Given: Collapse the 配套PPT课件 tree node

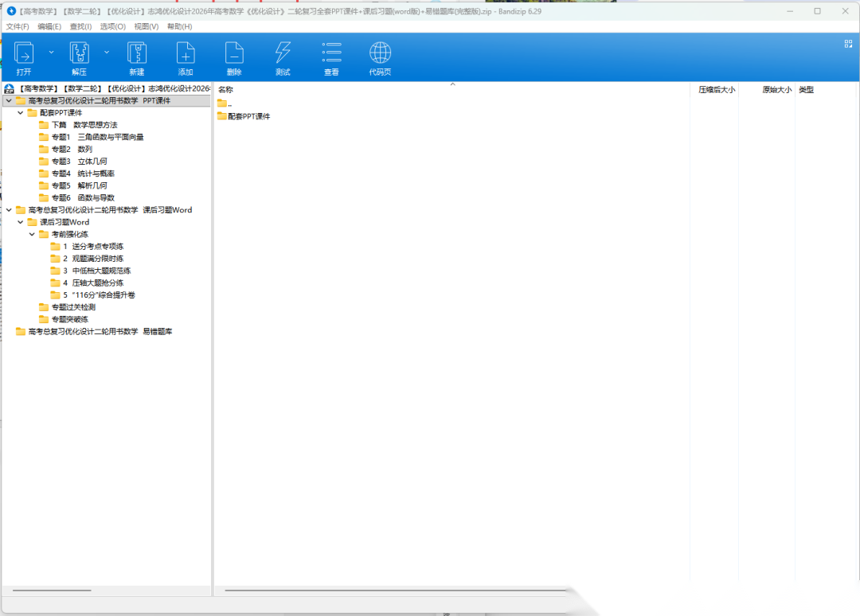Looking at the screenshot, I should pyautogui.click(x=21, y=113).
